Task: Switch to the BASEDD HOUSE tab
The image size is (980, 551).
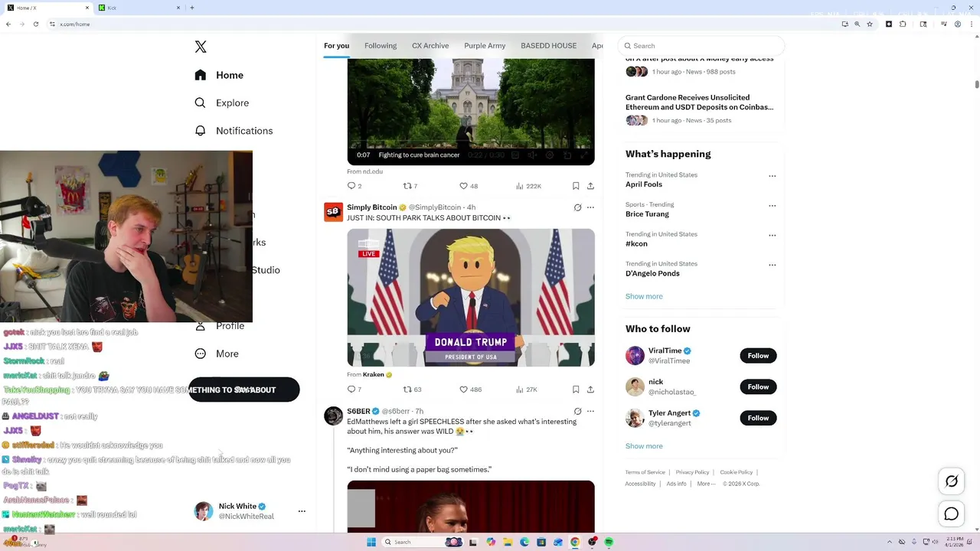Action: [x=548, y=46]
